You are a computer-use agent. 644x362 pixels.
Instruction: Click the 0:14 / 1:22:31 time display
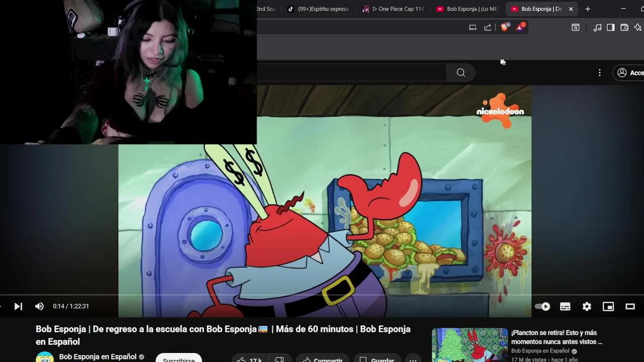pos(71,306)
